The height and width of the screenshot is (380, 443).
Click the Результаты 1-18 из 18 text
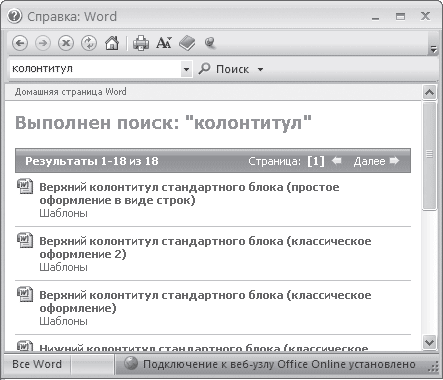coord(92,161)
